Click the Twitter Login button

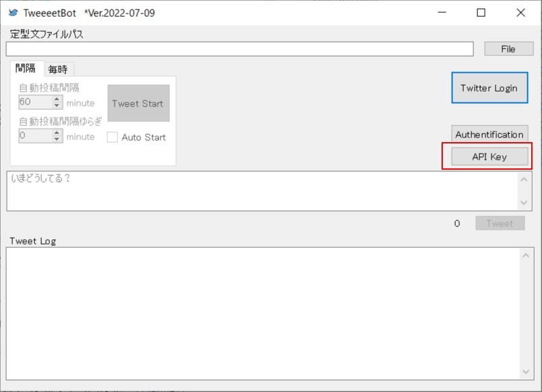coord(489,88)
